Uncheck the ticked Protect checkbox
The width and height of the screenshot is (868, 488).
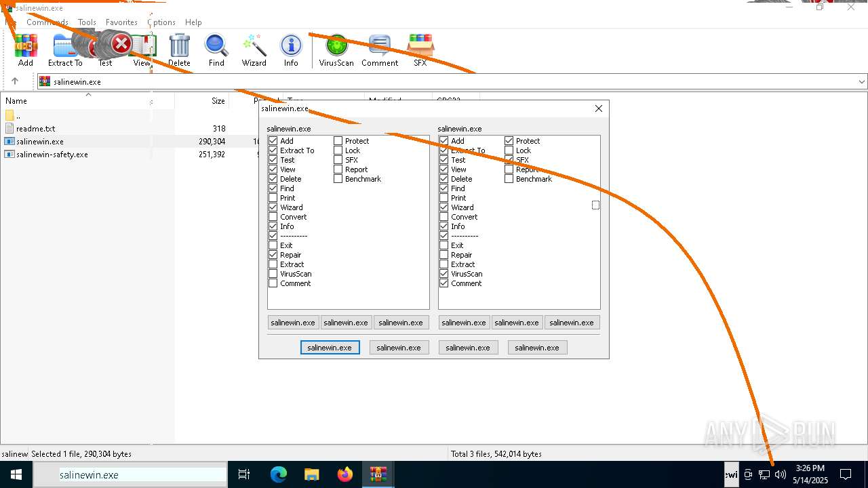click(x=509, y=141)
